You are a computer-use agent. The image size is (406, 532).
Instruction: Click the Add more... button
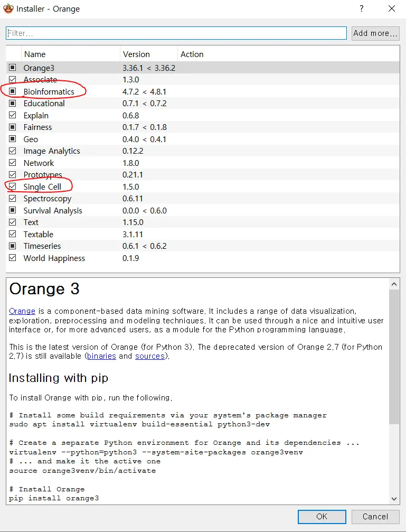[375, 33]
